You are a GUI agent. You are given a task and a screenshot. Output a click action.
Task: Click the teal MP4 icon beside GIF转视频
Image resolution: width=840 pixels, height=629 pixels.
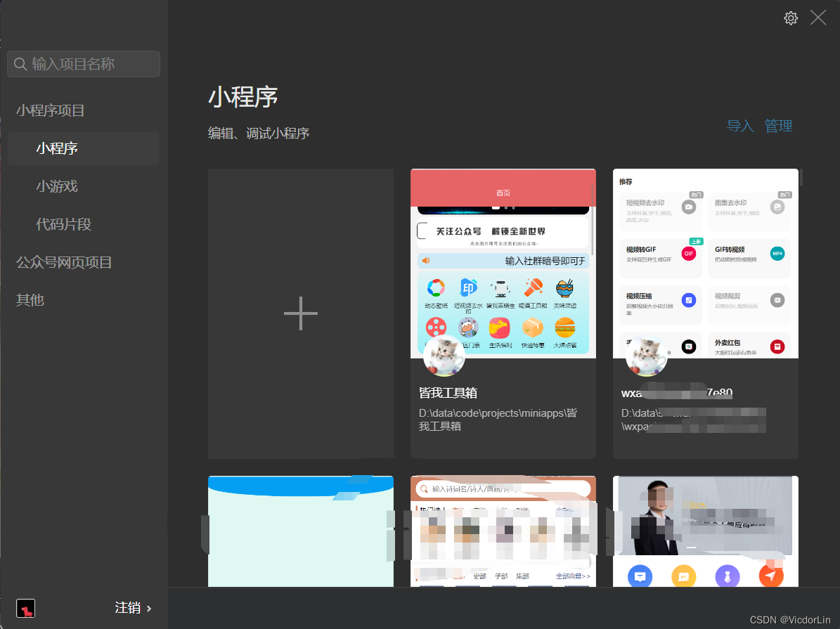coord(777,254)
